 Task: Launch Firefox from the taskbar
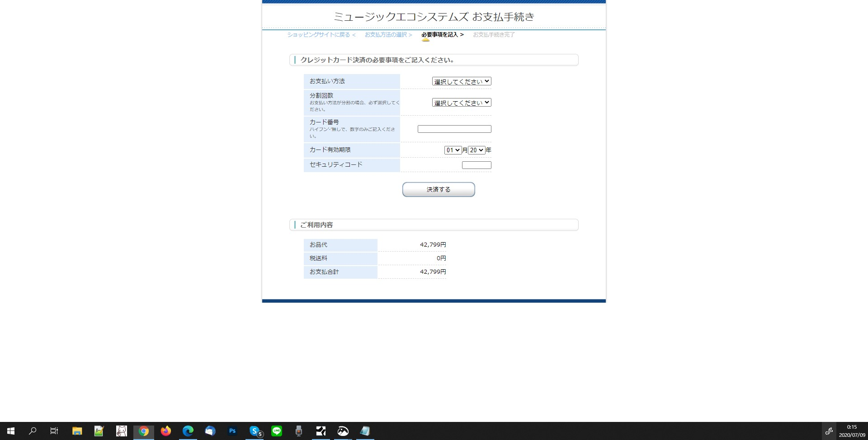pos(166,431)
